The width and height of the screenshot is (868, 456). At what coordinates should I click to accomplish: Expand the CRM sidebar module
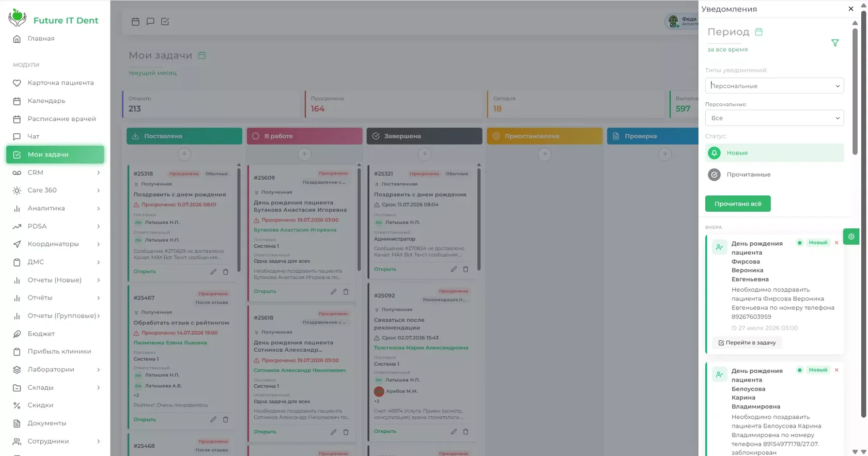[x=55, y=172]
